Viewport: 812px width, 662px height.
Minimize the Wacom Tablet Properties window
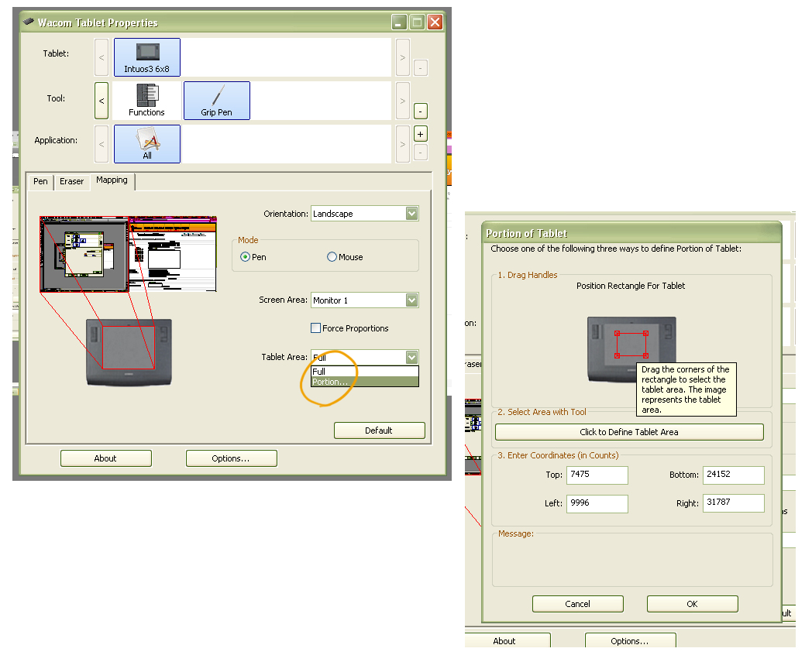[399, 22]
